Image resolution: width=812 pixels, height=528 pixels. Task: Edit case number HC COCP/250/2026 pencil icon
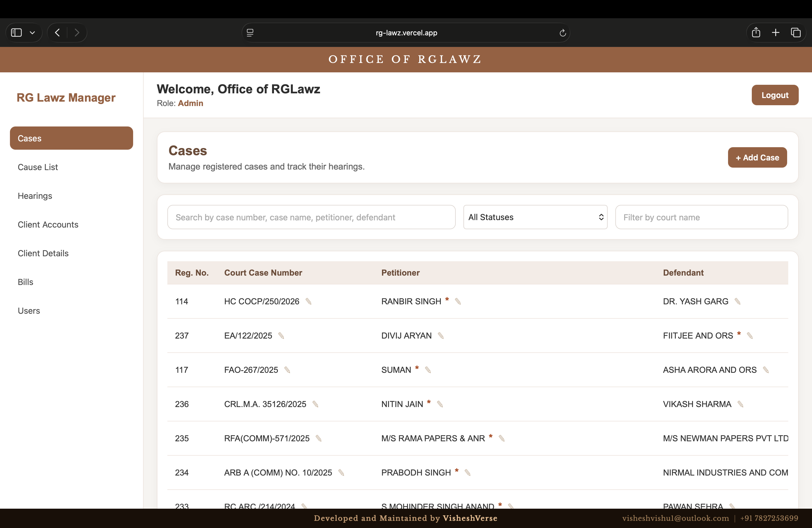click(309, 302)
